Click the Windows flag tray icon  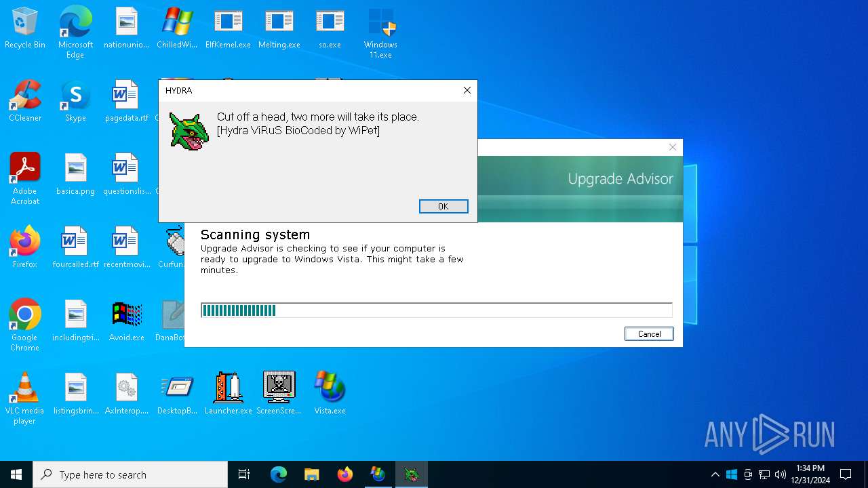(732, 474)
